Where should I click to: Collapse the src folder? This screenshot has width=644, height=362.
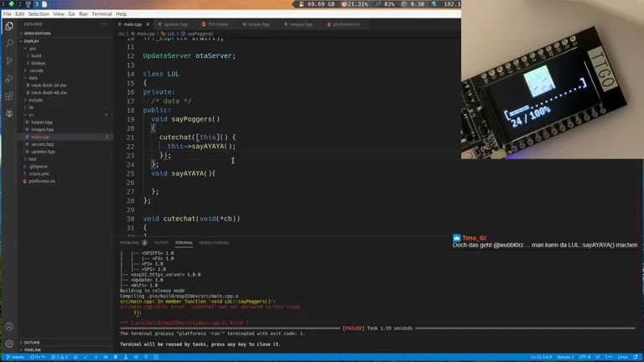tap(65, 115)
